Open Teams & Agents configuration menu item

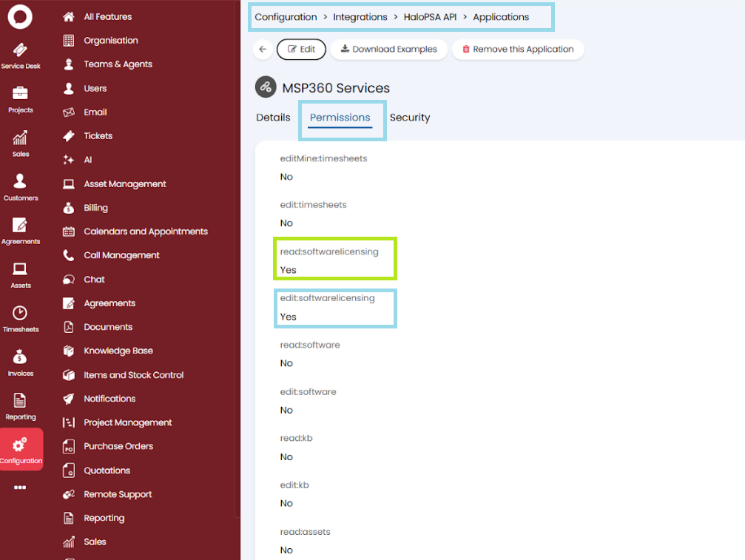(x=118, y=64)
